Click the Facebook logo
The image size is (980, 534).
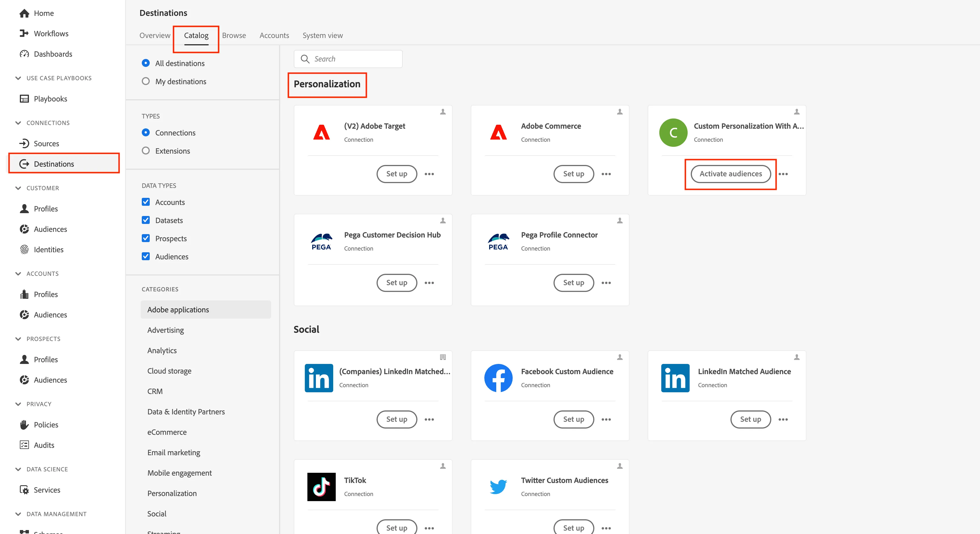point(499,378)
